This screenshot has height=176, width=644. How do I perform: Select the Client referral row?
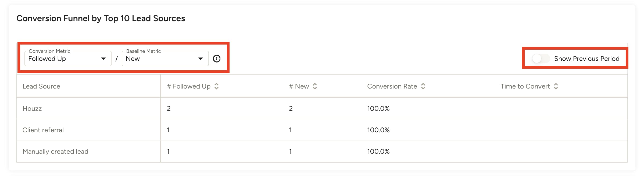coord(43,130)
